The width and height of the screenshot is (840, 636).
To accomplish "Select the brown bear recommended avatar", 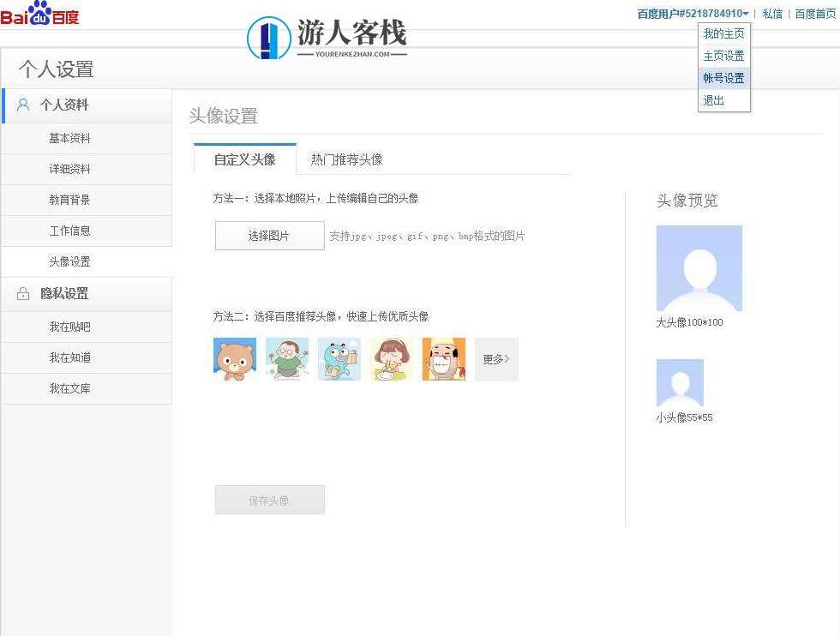I will point(234,359).
